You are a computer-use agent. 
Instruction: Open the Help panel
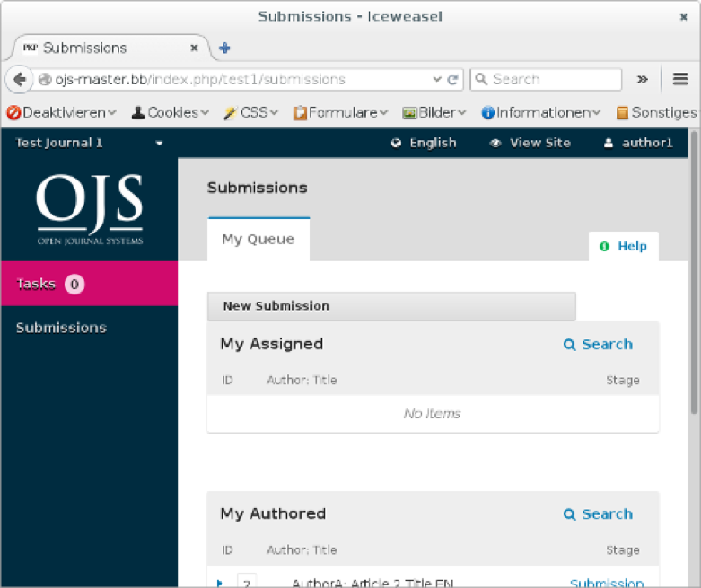click(624, 246)
